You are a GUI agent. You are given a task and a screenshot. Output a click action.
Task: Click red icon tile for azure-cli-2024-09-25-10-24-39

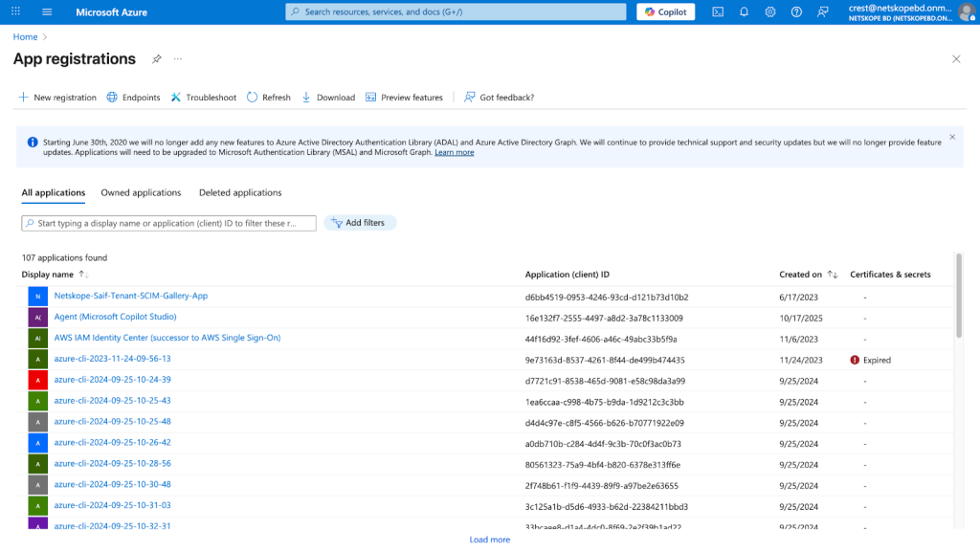(x=37, y=381)
